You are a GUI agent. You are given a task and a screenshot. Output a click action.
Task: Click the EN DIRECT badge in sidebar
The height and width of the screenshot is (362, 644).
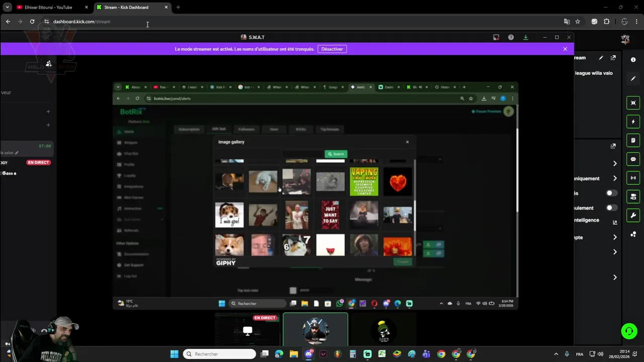(x=39, y=162)
